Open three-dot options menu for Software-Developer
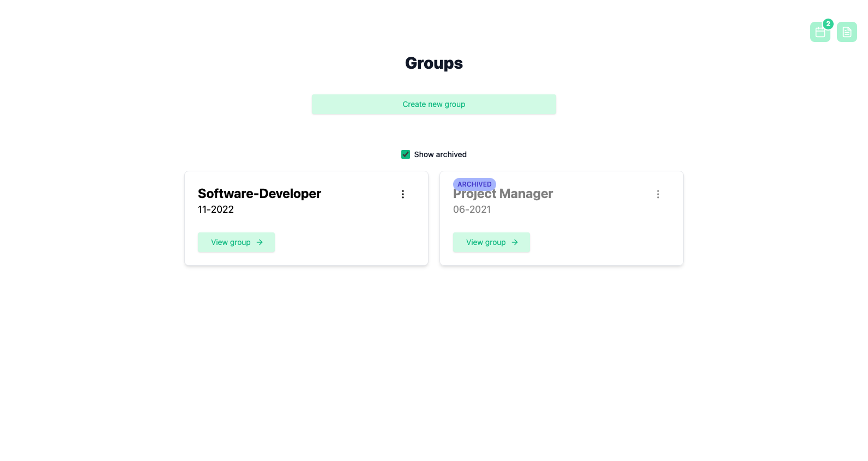This screenshot has height=461, width=868. click(x=402, y=194)
